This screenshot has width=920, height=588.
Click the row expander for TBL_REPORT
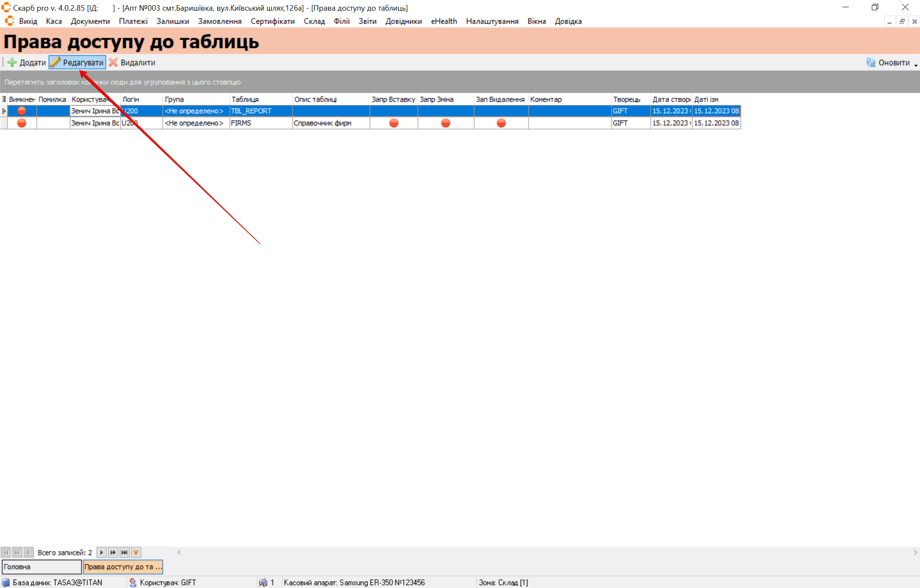4,111
